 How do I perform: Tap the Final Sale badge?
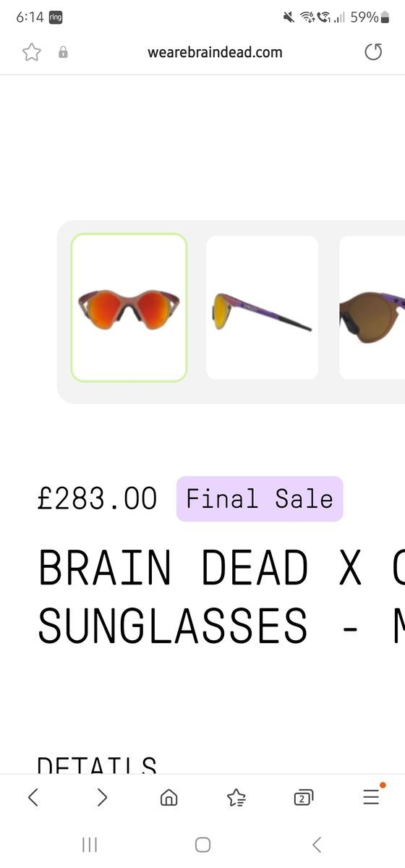click(260, 499)
